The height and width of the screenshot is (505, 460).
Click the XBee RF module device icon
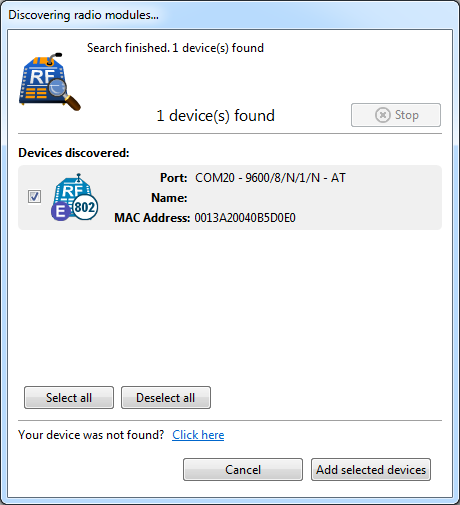click(x=75, y=197)
